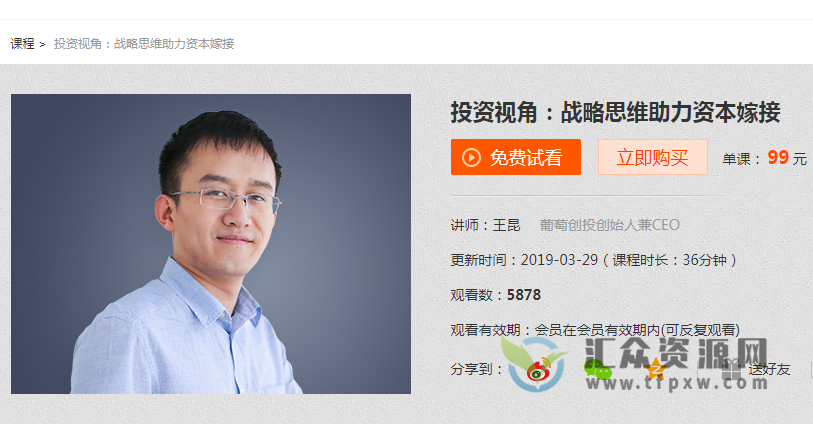Click the play icon in 免费试看
Image resolution: width=813 pixels, height=437 pixels.
pyautogui.click(x=471, y=157)
